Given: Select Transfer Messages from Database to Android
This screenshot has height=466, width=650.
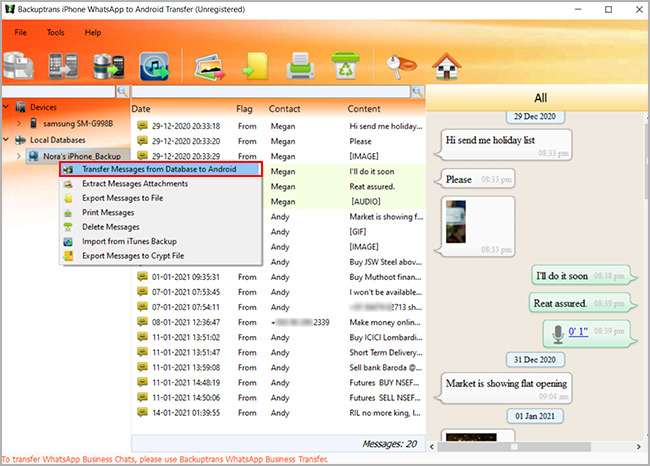Looking at the screenshot, I should 158,170.
